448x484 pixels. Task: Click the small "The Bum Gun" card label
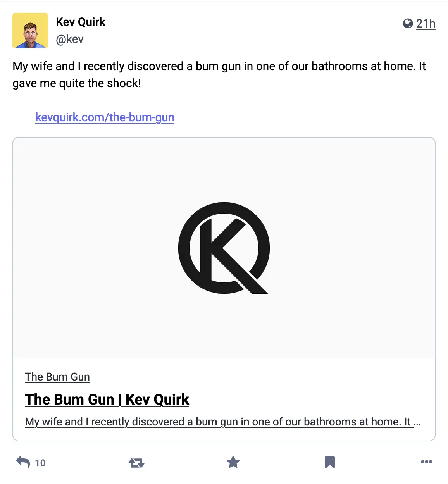[x=57, y=377]
